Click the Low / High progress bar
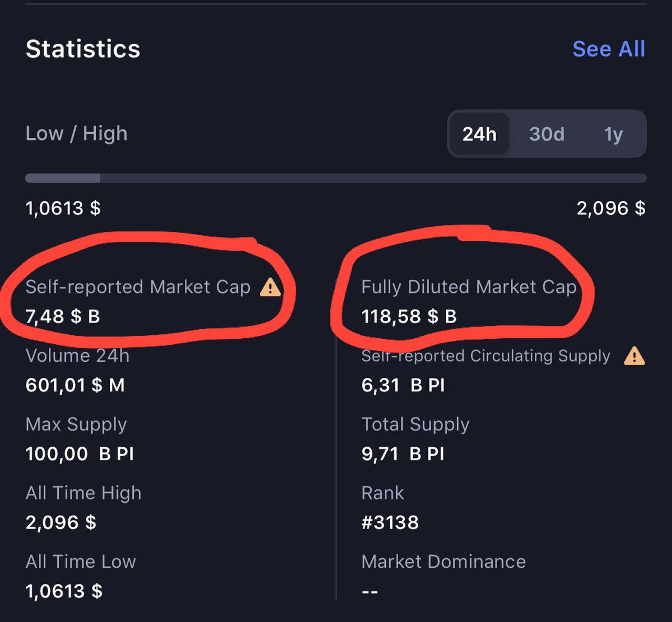The height and width of the screenshot is (622, 672). (x=336, y=178)
